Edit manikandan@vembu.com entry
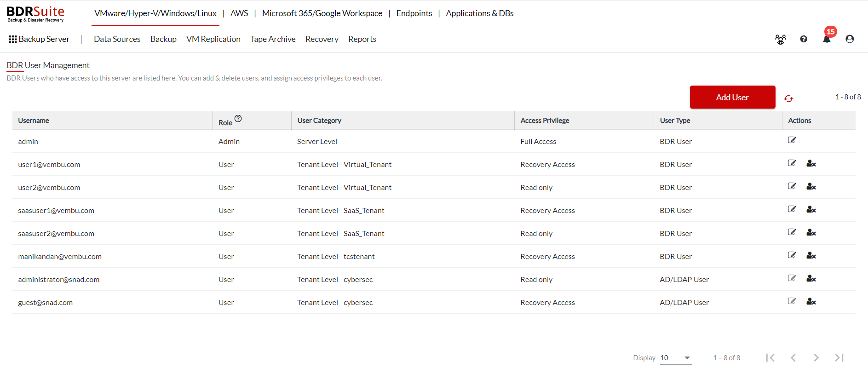The image size is (868, 380). point(792,255)
